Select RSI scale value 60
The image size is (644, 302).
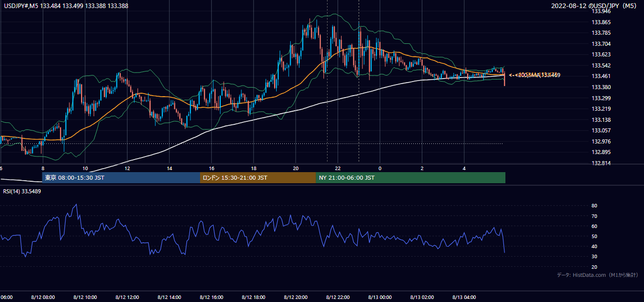595,226
